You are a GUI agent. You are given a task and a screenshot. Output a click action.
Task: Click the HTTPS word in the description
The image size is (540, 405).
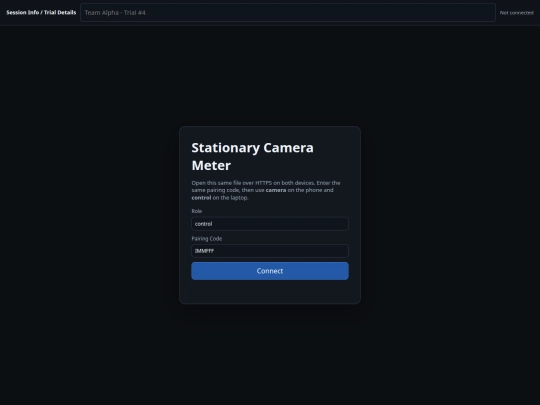pos(263,183)
